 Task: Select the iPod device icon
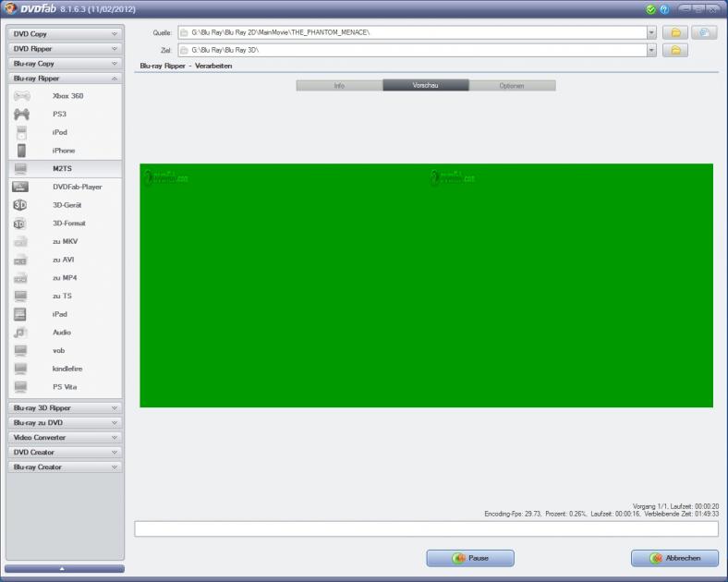21,133
